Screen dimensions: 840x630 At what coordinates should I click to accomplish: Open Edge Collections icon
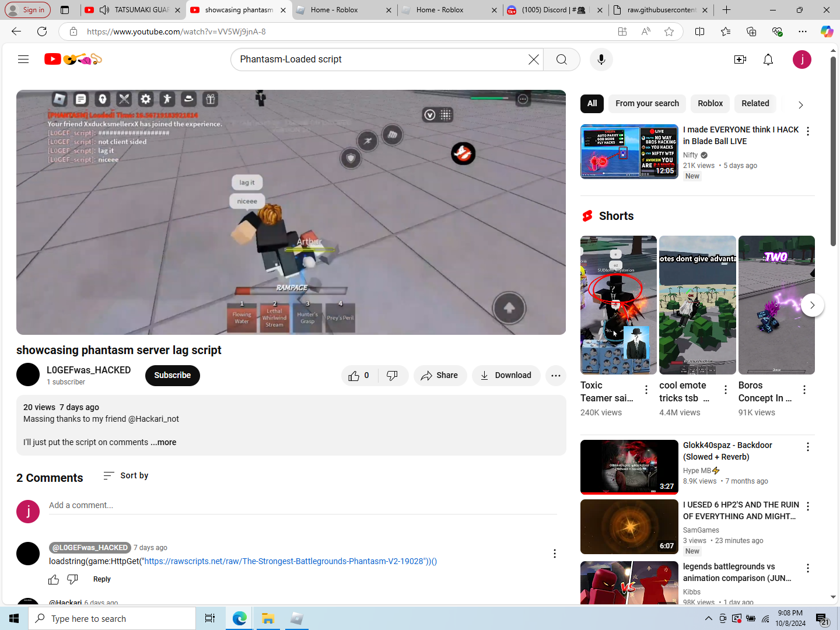click(x=751, y=32)
